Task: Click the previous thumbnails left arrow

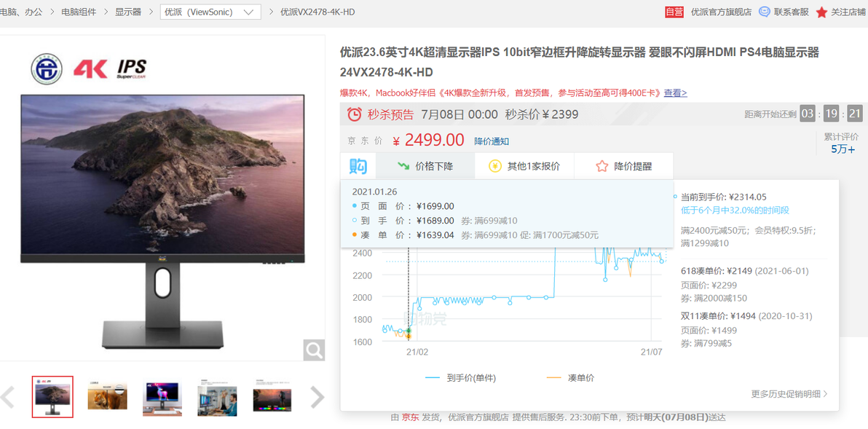Action: [7, 396]
